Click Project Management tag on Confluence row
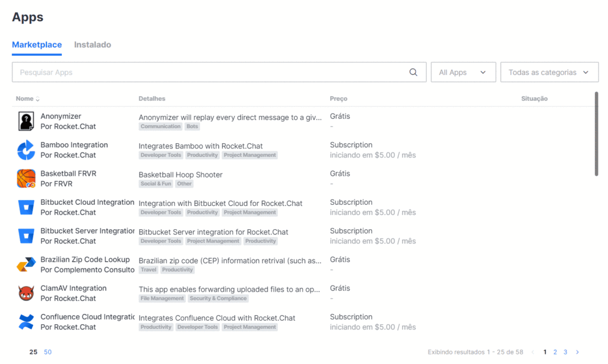 point(250,328)
